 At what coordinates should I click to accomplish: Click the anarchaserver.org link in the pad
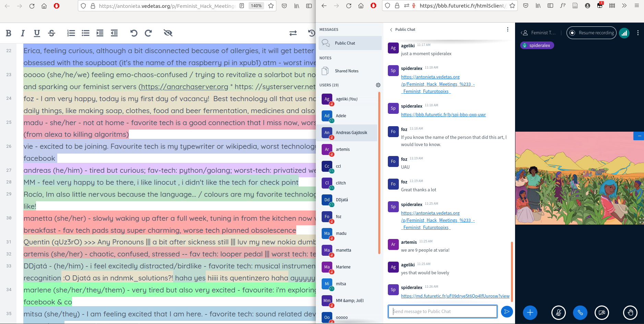pyautogui.click(x=184, y=87)
